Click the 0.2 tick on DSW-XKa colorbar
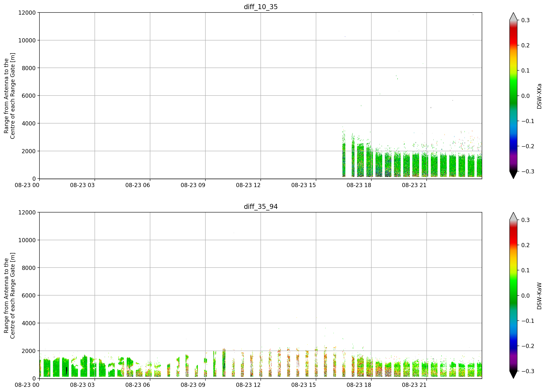The height and width of the screenshot is (392, 546). [526, 45]
